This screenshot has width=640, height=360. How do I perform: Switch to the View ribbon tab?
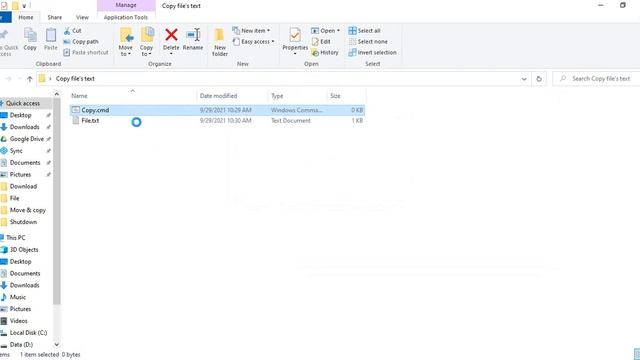[82, 17]
